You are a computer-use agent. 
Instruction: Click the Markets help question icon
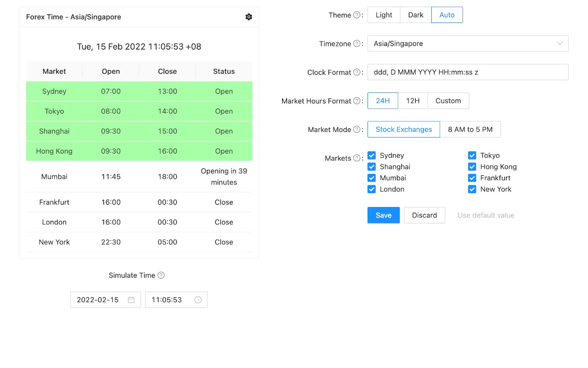point(356,158)
